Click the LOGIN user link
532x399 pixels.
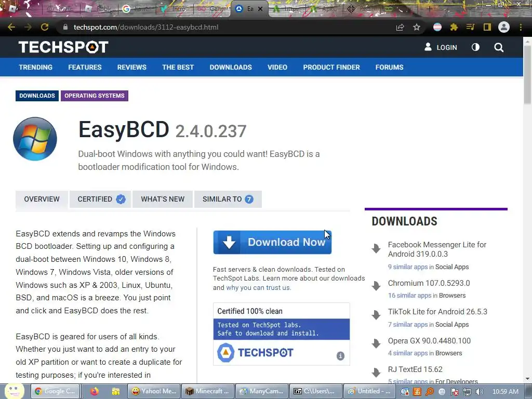(441, 47)
